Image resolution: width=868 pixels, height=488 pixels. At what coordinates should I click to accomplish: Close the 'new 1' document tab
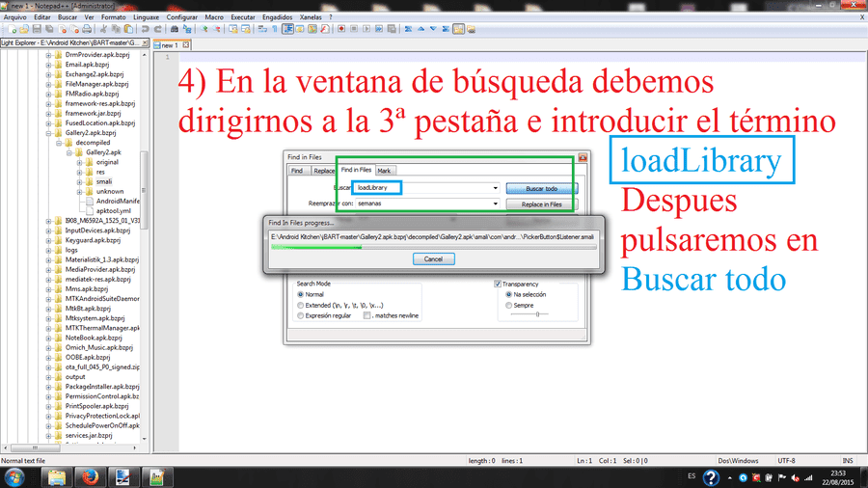pos(186,44)
